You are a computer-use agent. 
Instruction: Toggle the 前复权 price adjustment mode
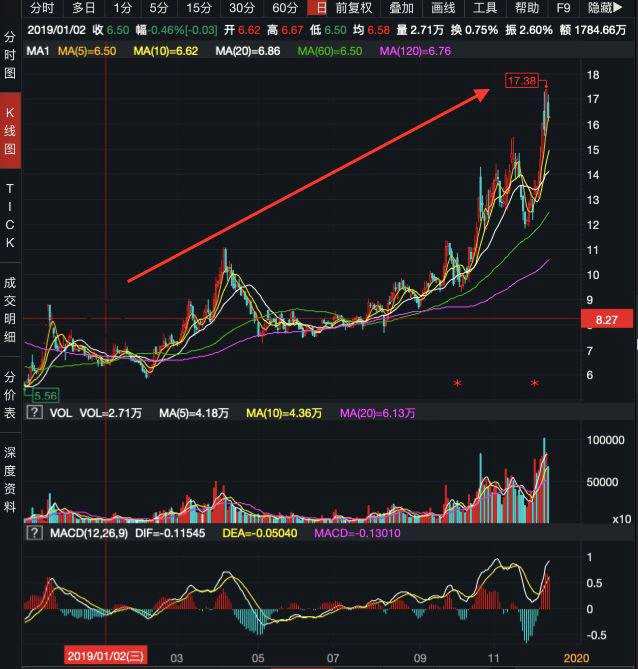(x=353, y=8)
